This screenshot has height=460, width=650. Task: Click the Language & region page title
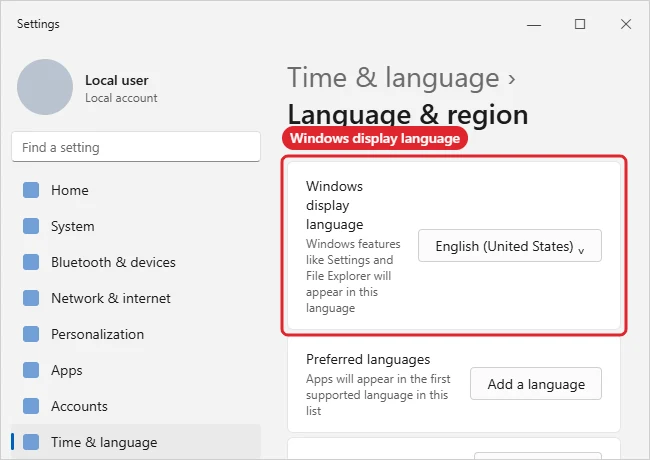(408, 115)
